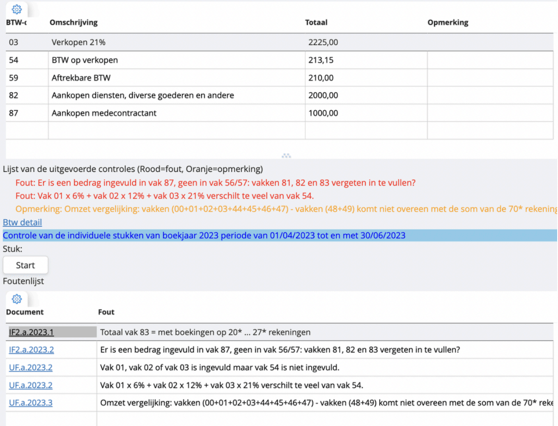Click BTW code 03 cell

tap(27, 42)
